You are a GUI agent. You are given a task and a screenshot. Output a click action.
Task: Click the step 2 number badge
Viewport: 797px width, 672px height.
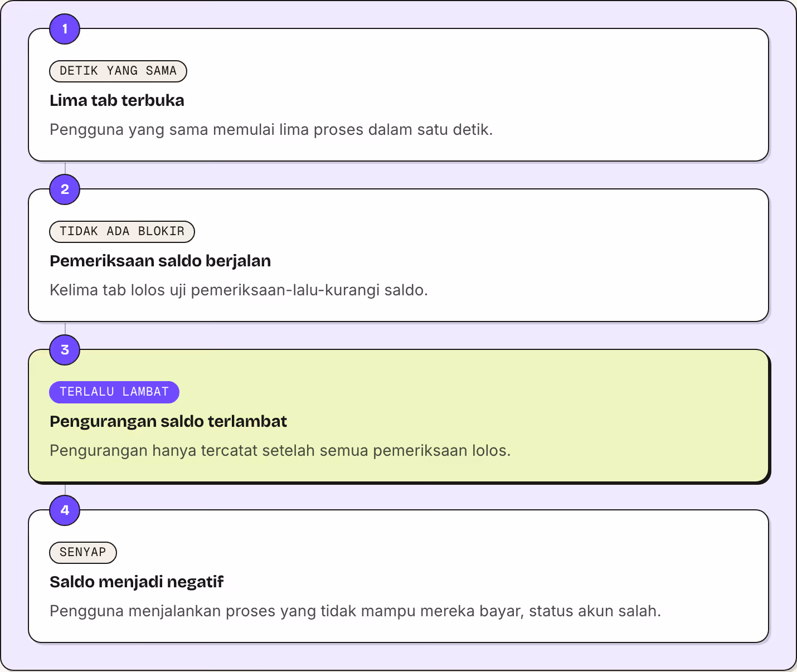click(65, 189)
